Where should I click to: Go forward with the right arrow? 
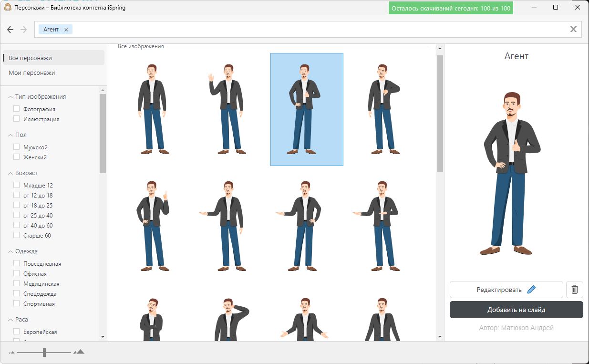click(x=24, y=30)
